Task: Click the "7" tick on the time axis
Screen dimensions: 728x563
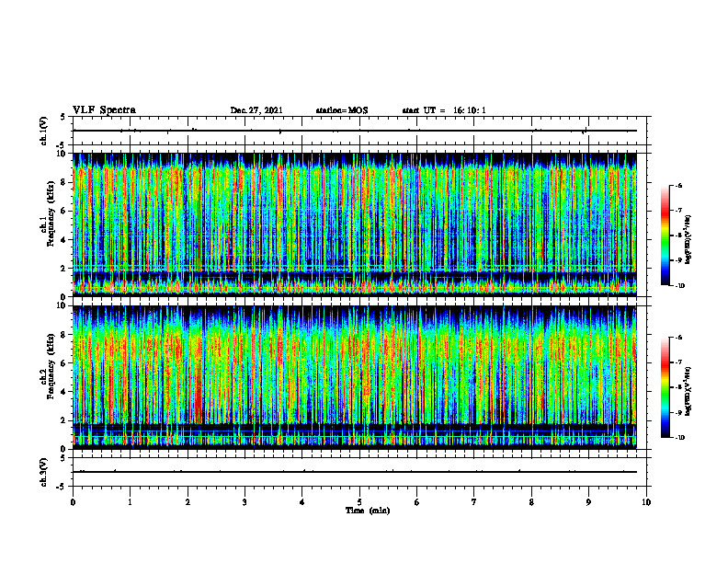Action: (x=474, y=502)
